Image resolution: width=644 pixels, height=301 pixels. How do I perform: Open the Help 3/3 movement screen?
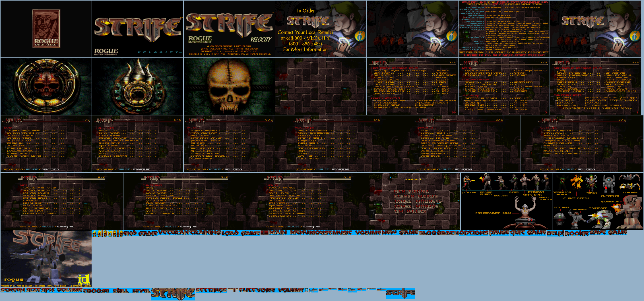(596, 86)
